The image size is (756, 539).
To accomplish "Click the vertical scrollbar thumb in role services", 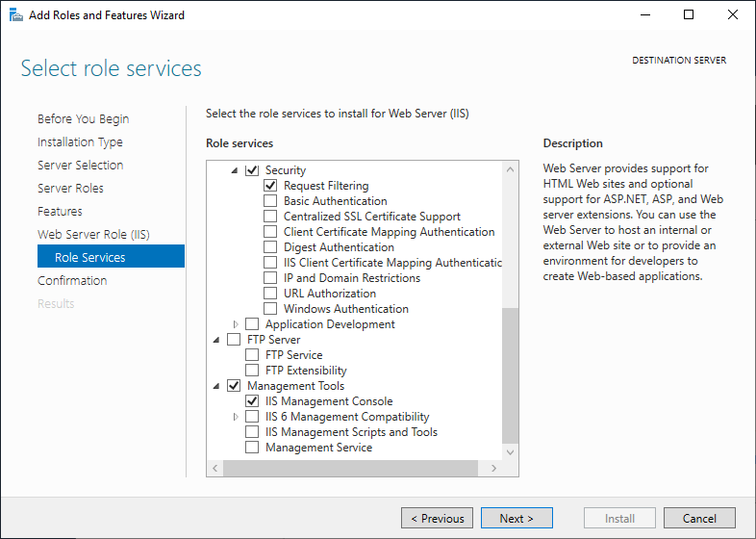I will coord(511,375).
